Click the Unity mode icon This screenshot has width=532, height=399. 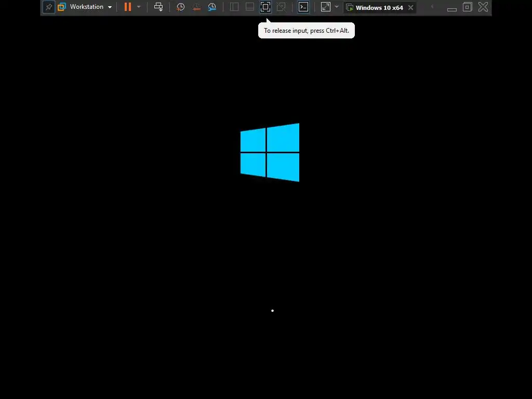pos(281,7)
